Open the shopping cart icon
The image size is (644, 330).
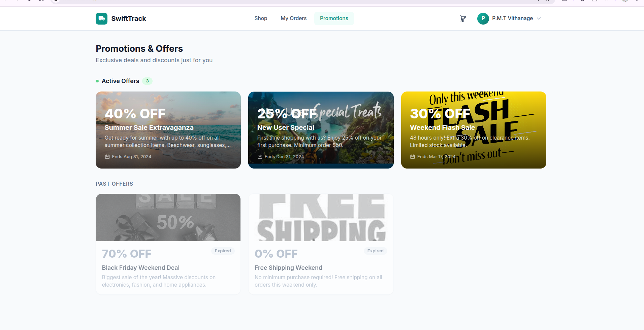tap(463, 19)
